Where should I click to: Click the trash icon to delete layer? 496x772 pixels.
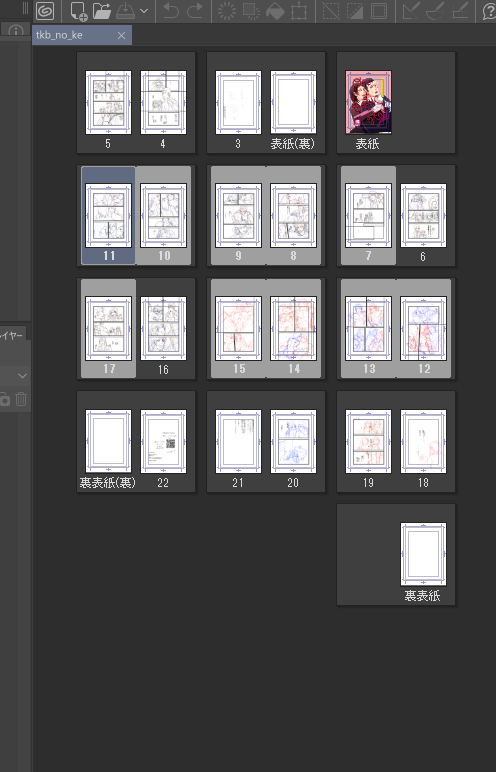coord(21,398)
